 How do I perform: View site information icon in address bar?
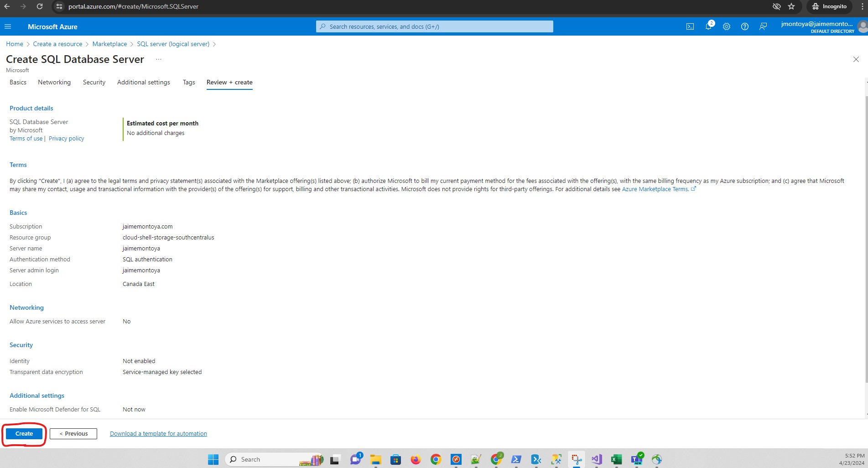pos(59,6)
